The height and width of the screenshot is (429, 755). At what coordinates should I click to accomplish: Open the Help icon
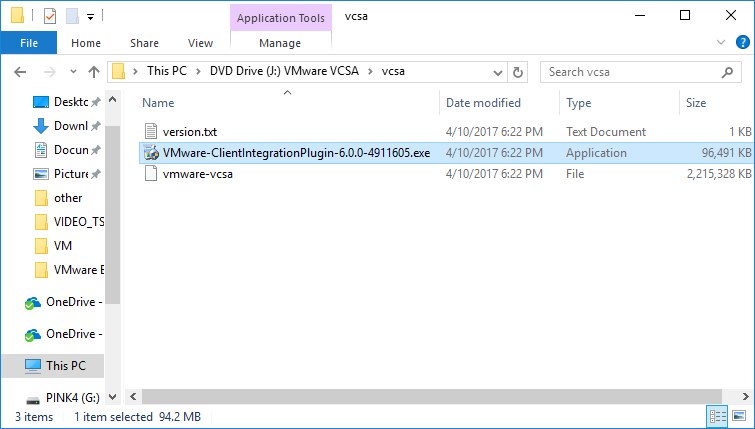tap(742, 42)
